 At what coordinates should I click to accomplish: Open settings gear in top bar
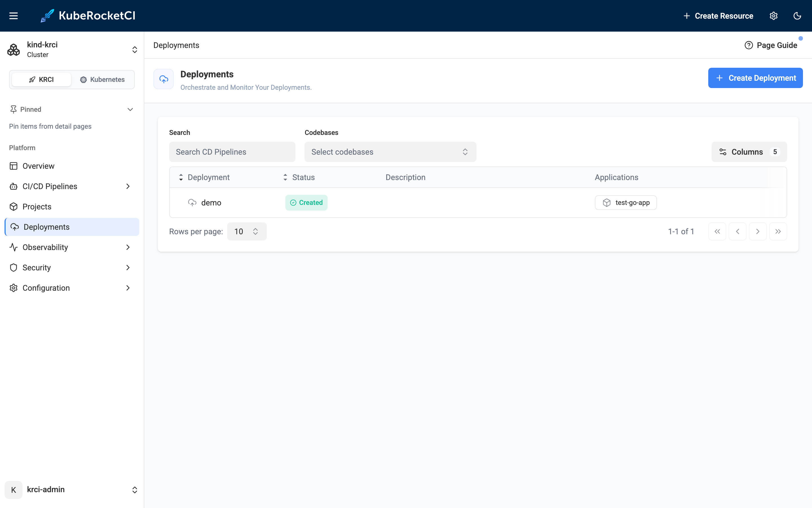point(773,16)
